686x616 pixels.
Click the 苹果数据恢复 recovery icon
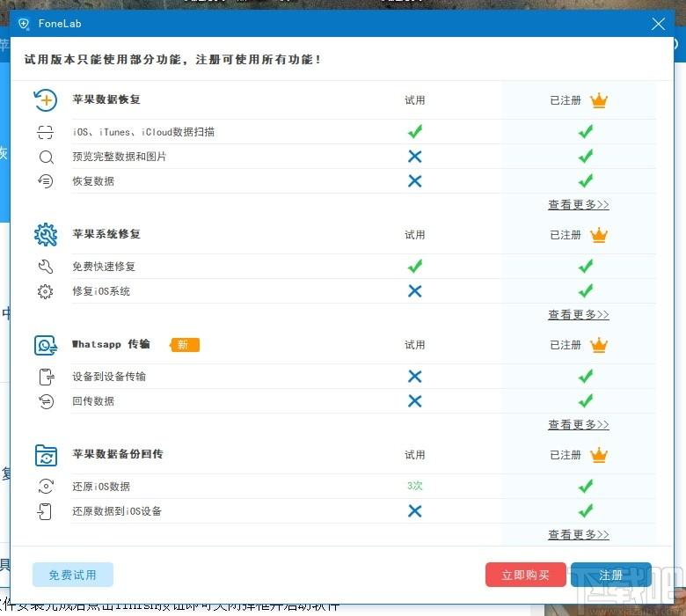[x=46, y=100]
